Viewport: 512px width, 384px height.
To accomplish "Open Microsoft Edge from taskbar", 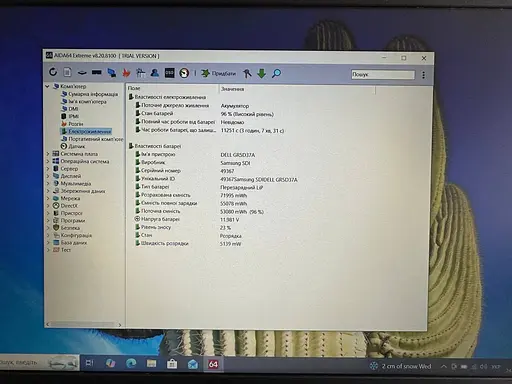I will [x=131, y=363].
